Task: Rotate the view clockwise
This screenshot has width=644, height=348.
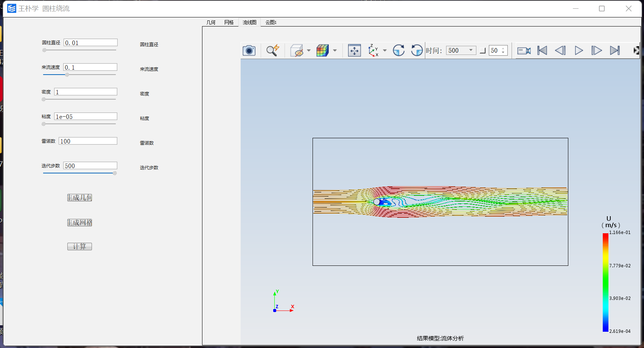Action: (398, 50)
